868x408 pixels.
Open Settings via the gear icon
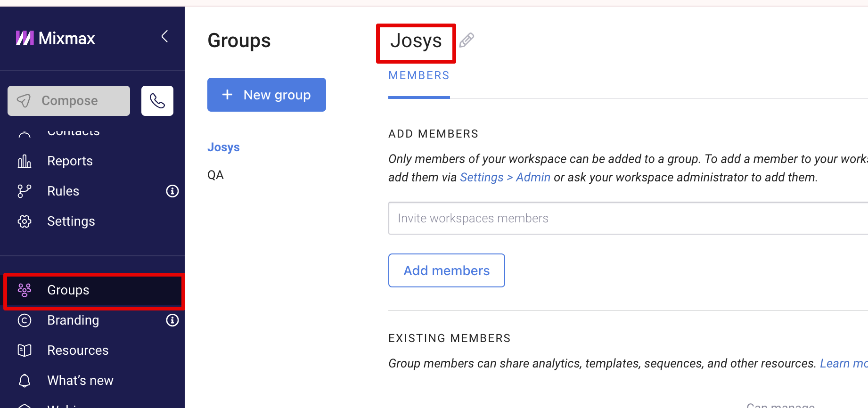tap(25, 221)
